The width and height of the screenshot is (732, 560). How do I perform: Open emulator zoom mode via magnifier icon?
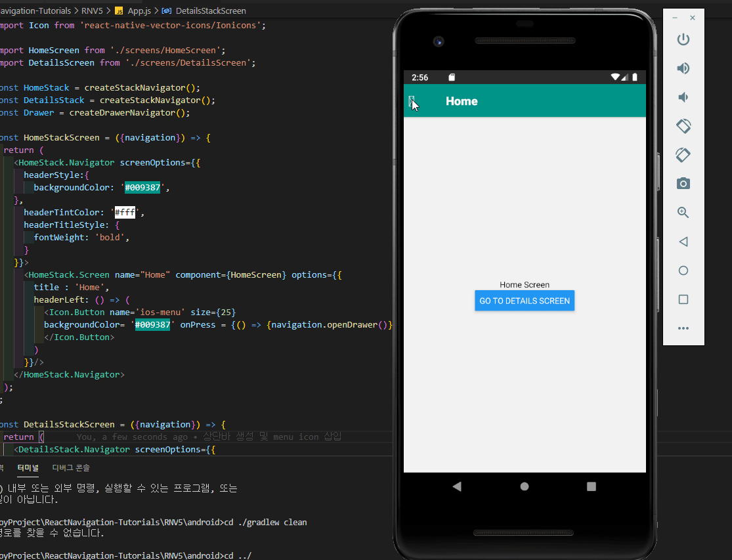(683, 213)
